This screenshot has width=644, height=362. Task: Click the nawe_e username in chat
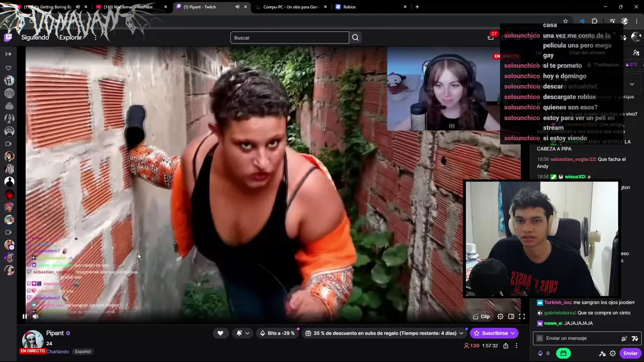click(553, 323)
